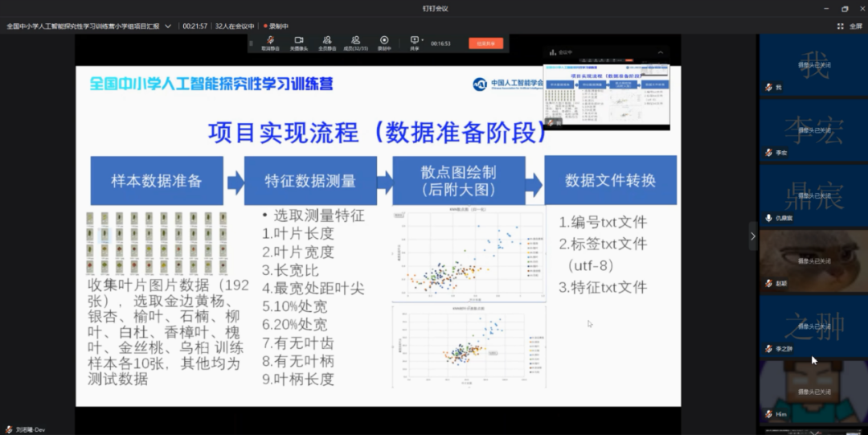The height and width of the screenshot is (435, 868).
Task: Click the microphone icon on 仇鼎宸's tile
Action: [x=768, y=218]
